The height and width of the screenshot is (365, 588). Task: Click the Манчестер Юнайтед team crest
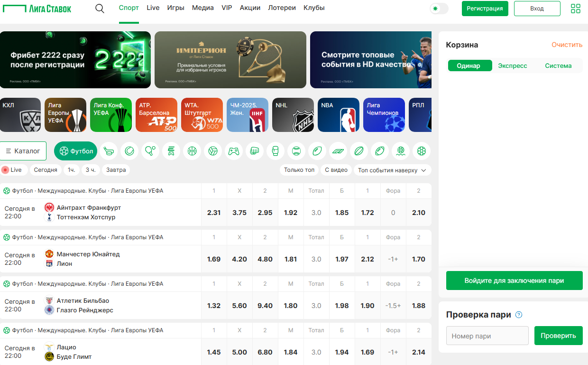pyautogui.click(x=49, y=254)
